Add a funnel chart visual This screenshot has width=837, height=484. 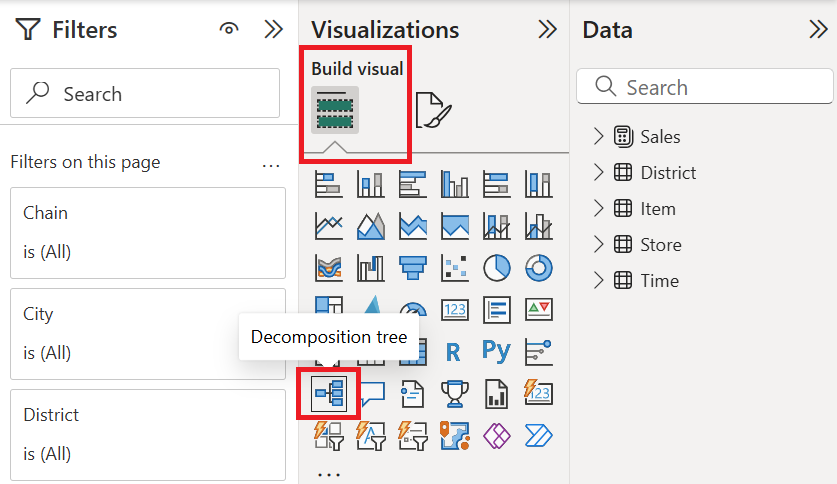[412, 267]
